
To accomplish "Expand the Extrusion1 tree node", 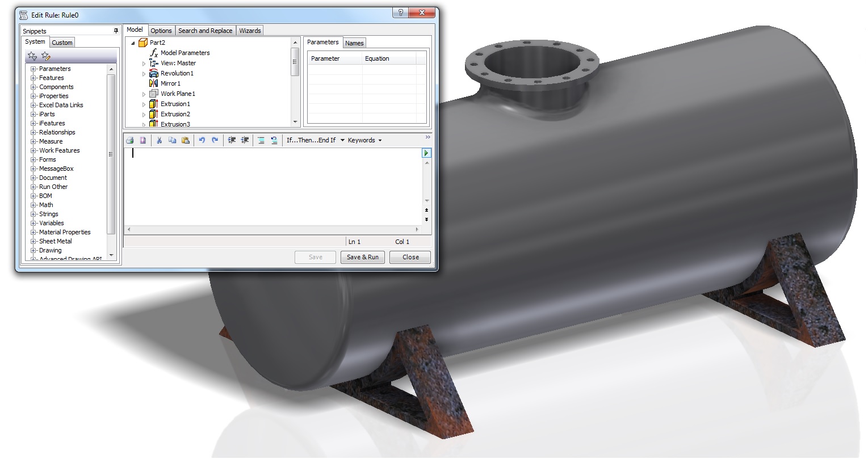I will [x=144, y=104].
